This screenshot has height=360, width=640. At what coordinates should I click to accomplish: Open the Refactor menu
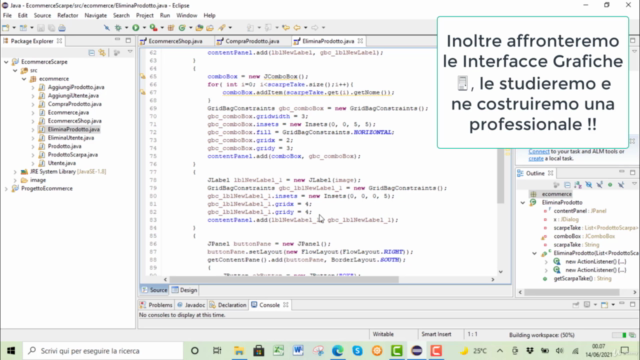[x=67, y=16]
